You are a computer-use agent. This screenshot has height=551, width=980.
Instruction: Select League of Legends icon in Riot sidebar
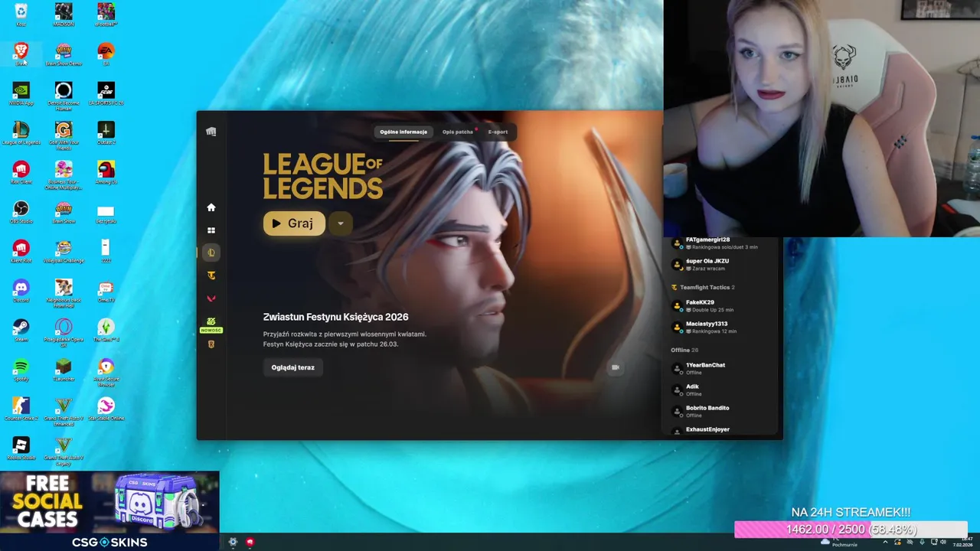211,253
